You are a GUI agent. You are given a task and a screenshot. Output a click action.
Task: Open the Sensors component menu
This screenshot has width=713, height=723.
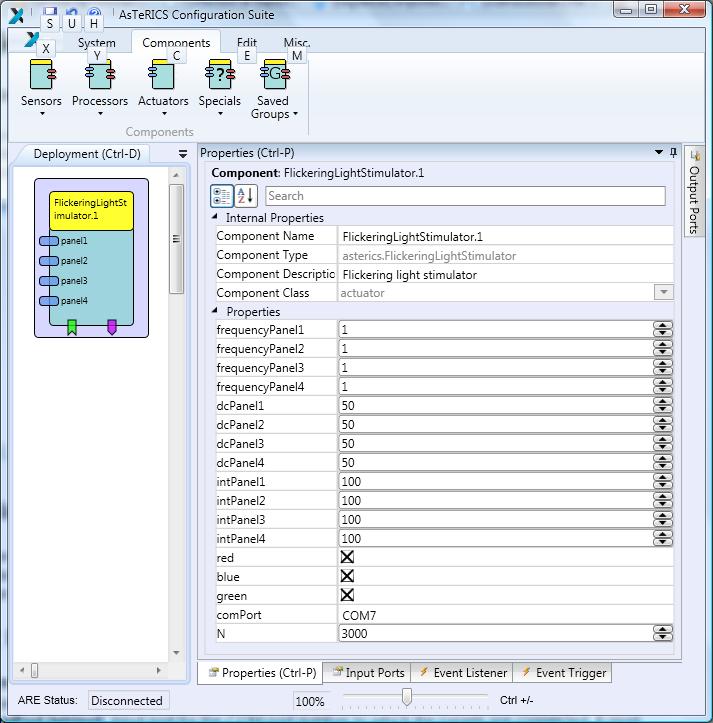pyautogui.click(x=41, y=87)
